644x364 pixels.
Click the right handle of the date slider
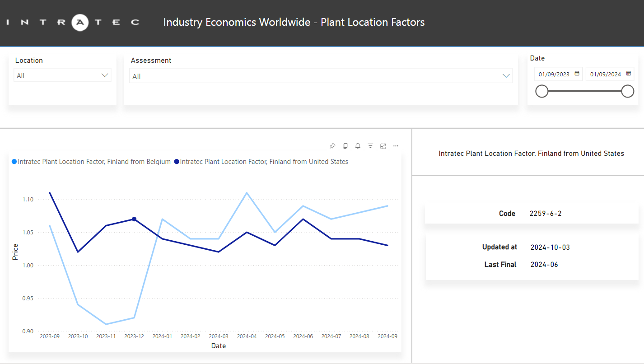tap(627, 91)
